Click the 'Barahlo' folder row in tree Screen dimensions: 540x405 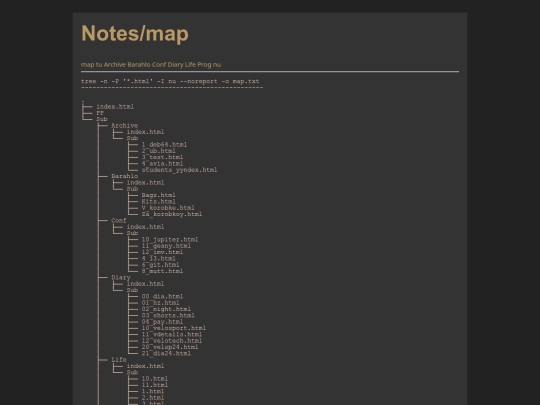124,176
